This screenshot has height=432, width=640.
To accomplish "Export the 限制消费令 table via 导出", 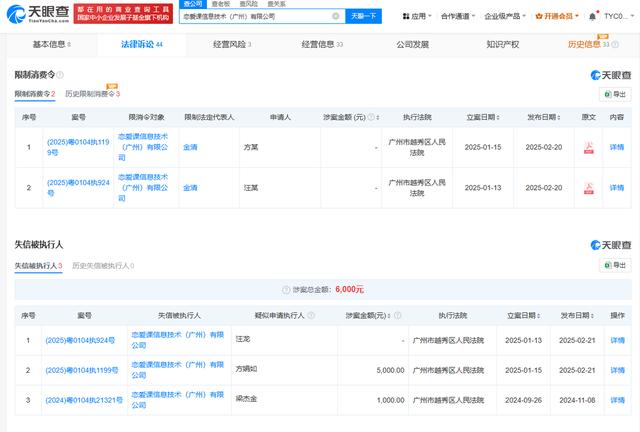I will (615, 94).
